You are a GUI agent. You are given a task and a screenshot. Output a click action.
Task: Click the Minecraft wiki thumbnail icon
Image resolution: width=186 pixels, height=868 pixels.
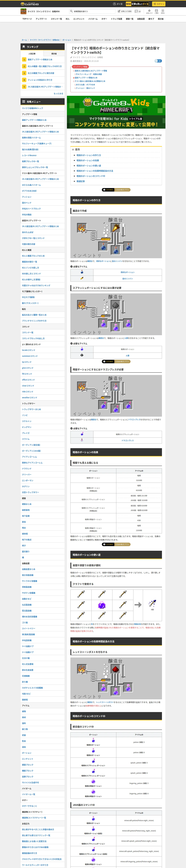(23, 11)
